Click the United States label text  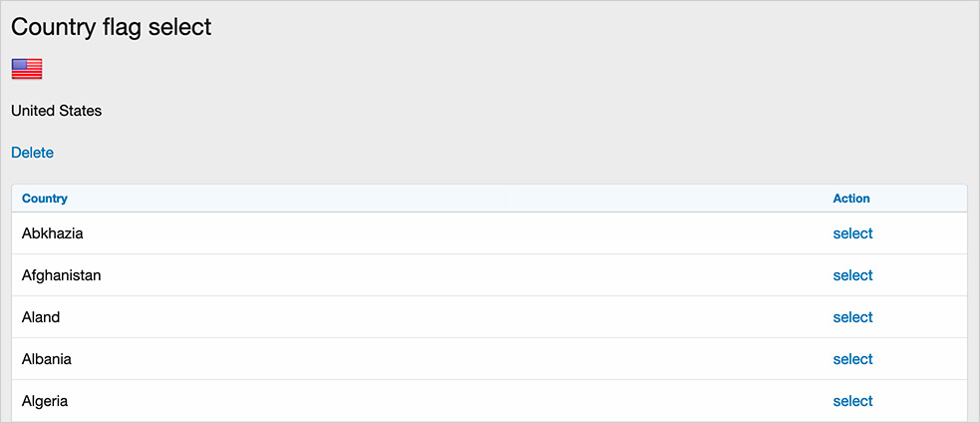56,111
